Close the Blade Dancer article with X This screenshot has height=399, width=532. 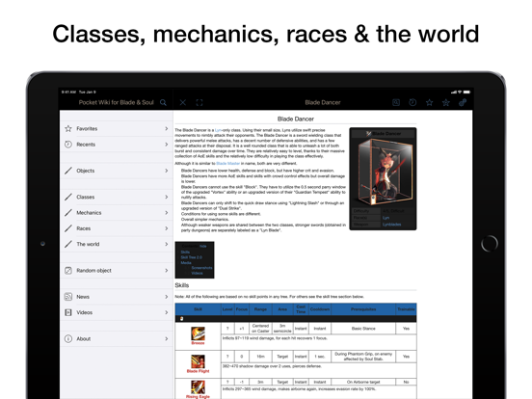coord(183,102)
